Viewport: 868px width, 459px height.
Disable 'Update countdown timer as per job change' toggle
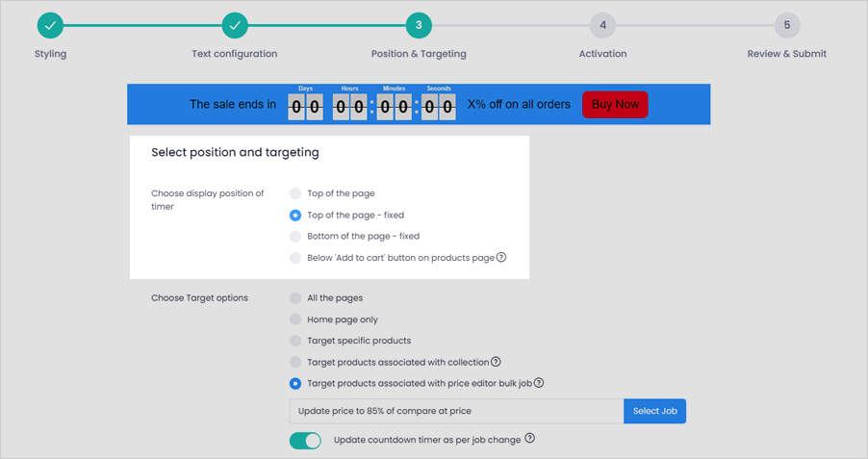pos(305,441)
